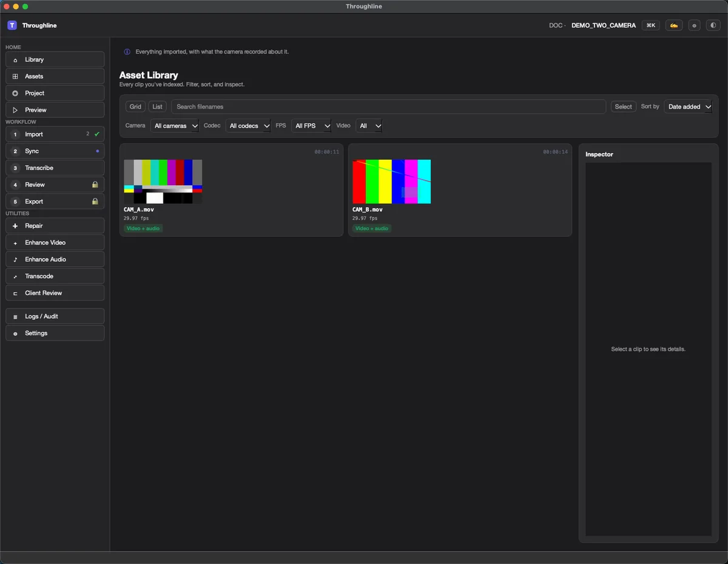Click the Settings gear icon in sidebar

15,333
